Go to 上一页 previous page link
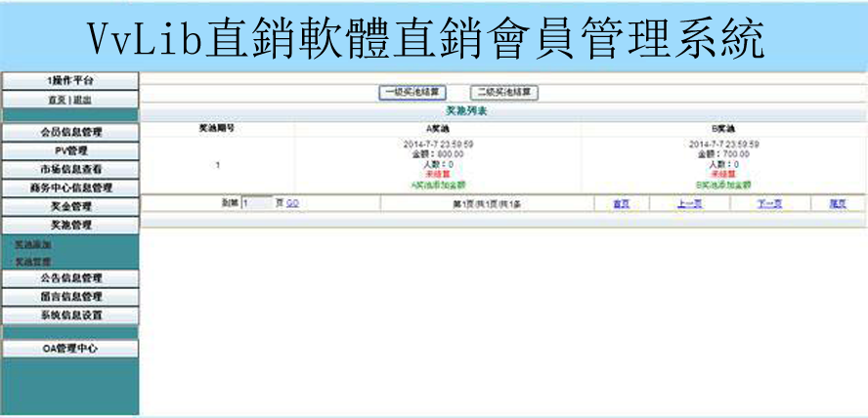The image size is (868, 418). click(690, 204)
